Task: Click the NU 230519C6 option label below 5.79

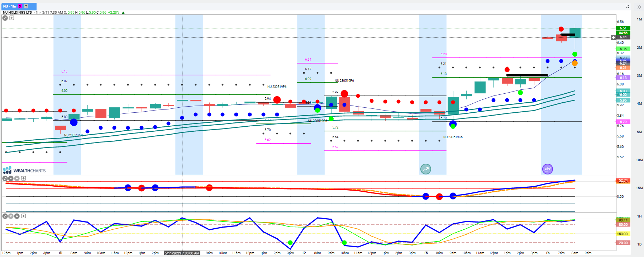Action: click(453, 137)
